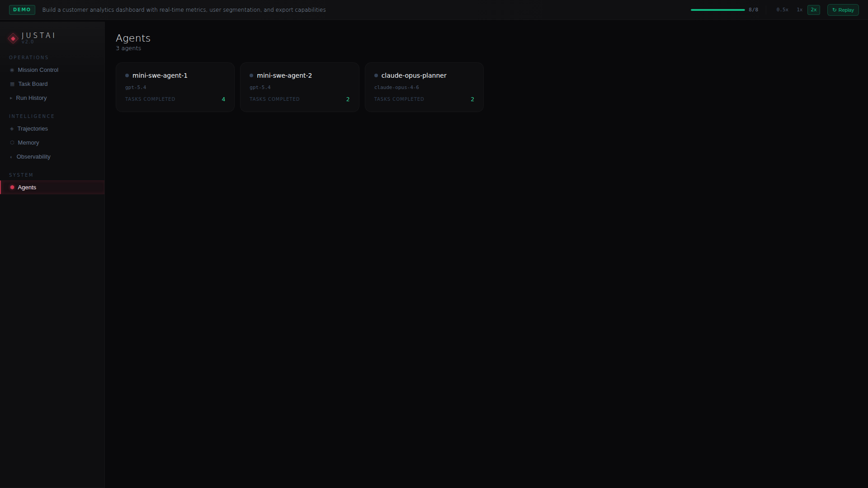This screenshot has height=488, width=868.
Task: Set playback speed to 0.5x
Action: [x=782, y=10]
